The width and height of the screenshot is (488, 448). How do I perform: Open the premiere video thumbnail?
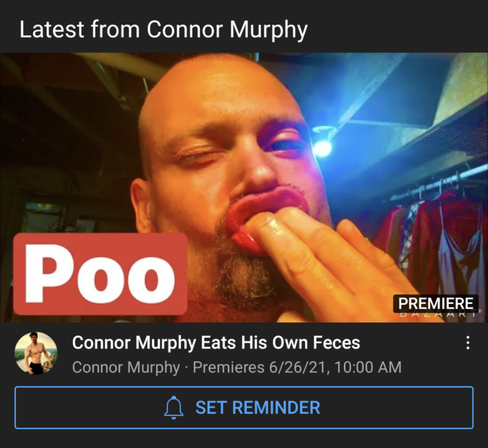244,188
